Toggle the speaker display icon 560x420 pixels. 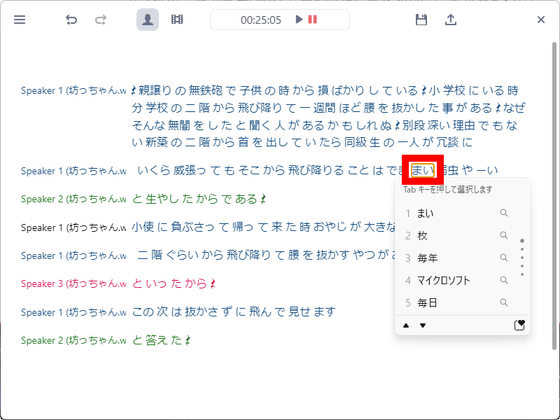pos(148,20)
